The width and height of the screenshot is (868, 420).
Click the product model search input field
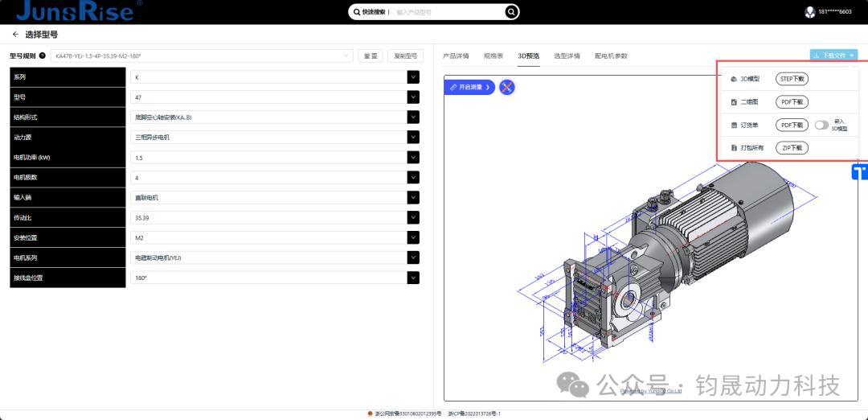pos(446,12)
